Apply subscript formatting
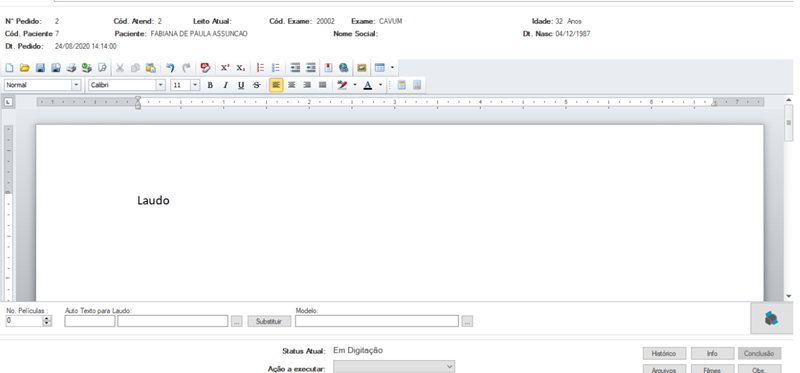Viewport: 800px width, 373px height. point(240,67)
